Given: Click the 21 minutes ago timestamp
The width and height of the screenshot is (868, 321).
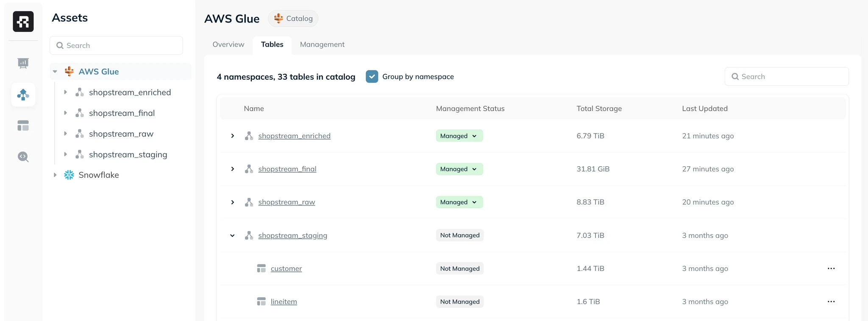Looking at the screenshot, I should pyautogui.click(x=708, y=136).
